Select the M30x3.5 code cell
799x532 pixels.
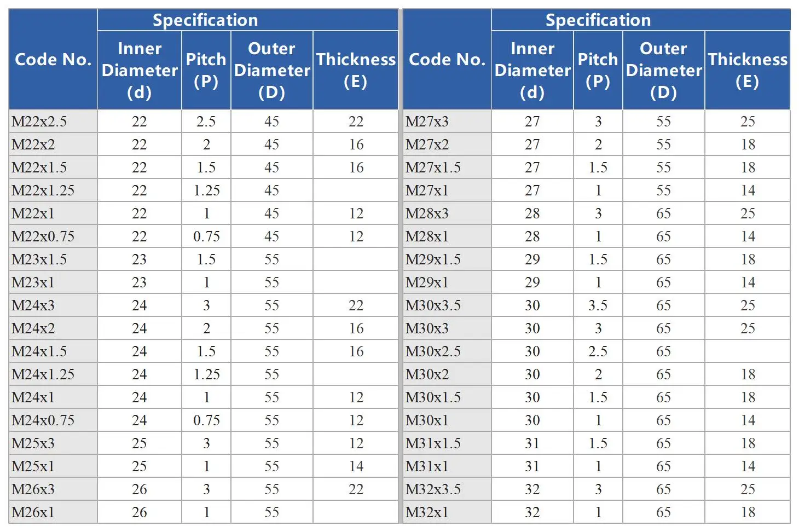pyautogui.click(x=447, y=305)
